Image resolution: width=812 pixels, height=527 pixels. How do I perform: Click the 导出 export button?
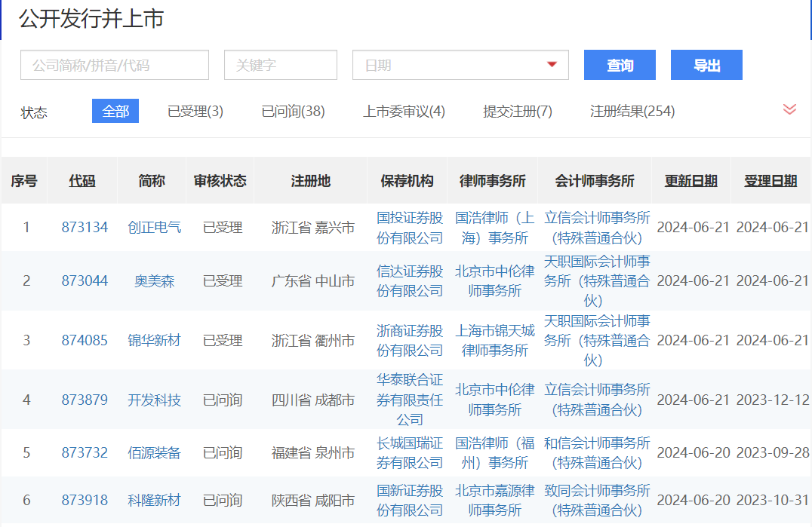click(x=706, y=65)
